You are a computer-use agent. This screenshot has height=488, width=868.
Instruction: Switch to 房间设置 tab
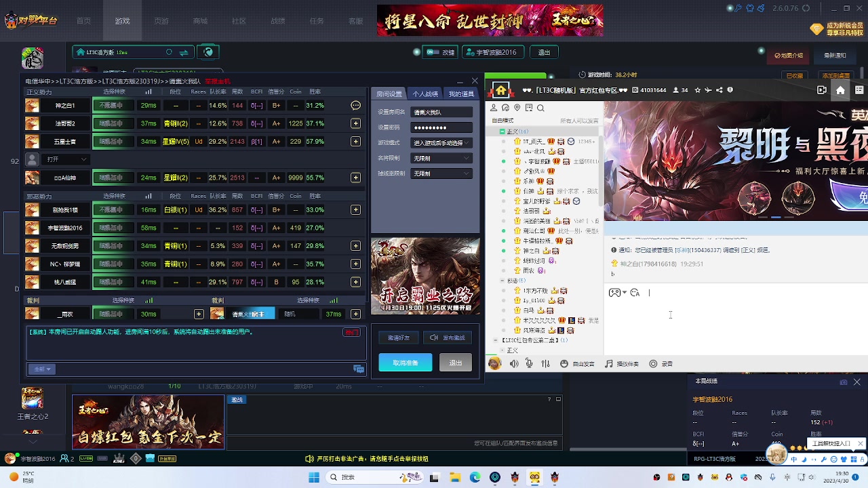coord(389,94)
